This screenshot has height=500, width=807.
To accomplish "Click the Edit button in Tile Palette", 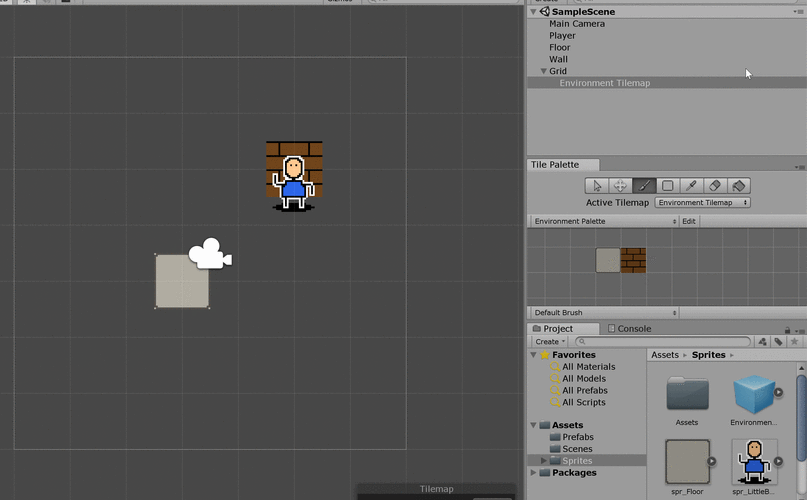I will [x=689, y=221].
